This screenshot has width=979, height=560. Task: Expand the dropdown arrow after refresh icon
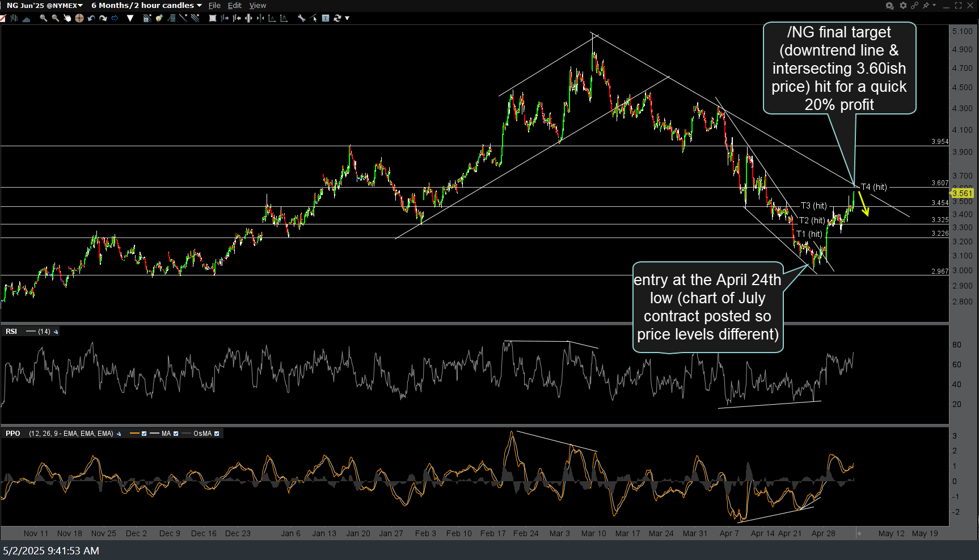(x=347, y=18)
